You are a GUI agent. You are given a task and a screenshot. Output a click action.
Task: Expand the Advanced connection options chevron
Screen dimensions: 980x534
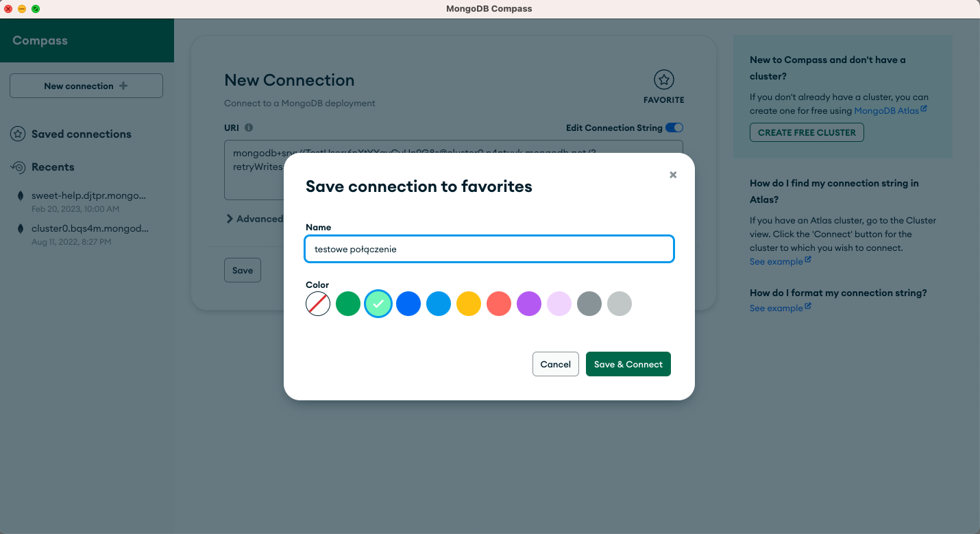coord(230,219)
